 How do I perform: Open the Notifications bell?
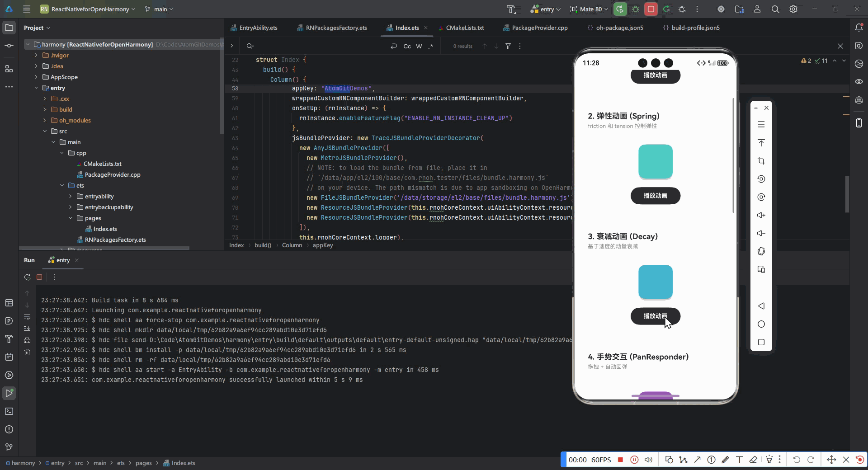(859, 28)
